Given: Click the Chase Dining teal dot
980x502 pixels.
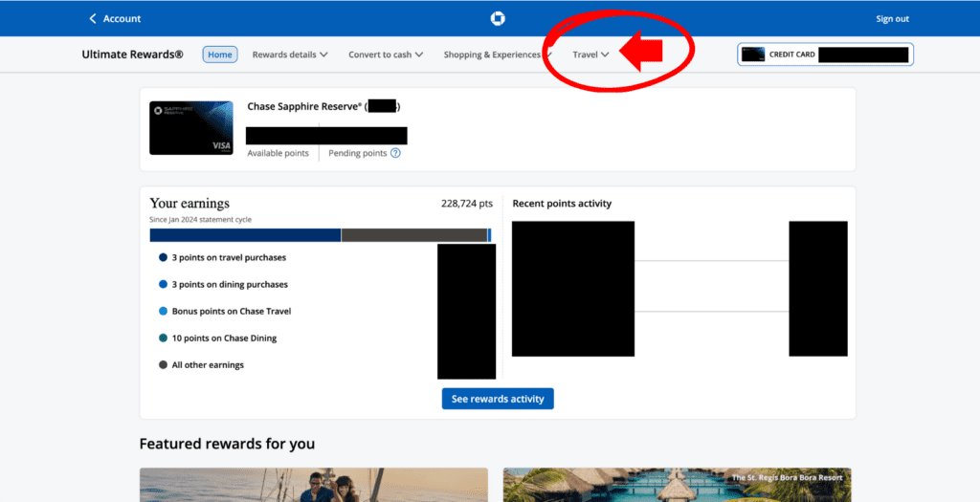Looking at the screenshot, I should click(x=163, y=338).
